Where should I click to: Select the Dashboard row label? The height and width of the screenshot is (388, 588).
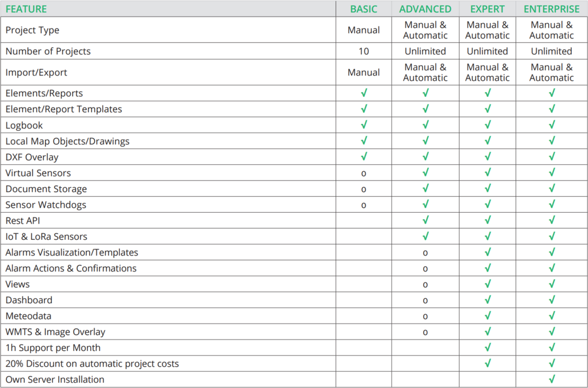coord(29,300)
